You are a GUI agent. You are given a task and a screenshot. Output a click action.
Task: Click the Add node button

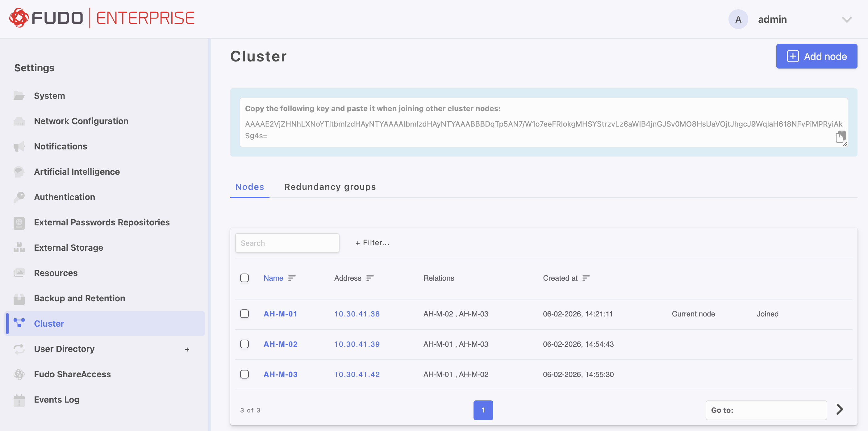[x=816, y=56]
